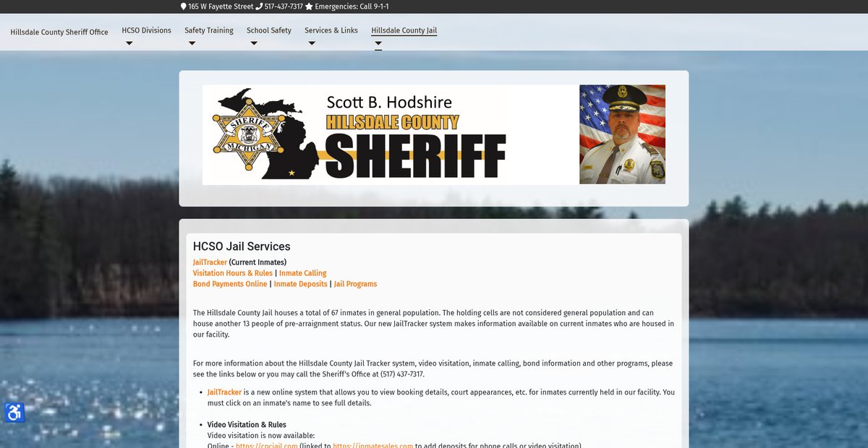Expand the arrow under Services & Links
The height and width of the screenshot is (448, 868).
tap(312, 43)
